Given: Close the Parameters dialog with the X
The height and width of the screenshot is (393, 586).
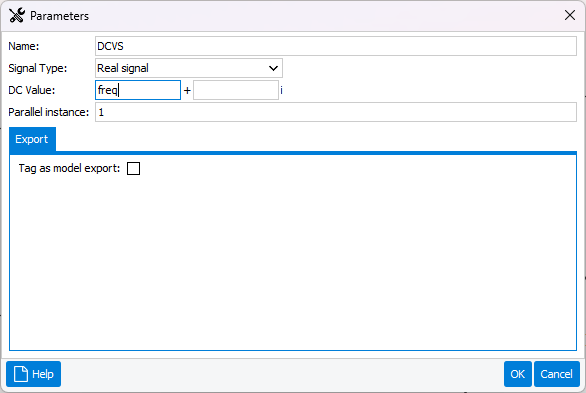Looking at the screenshot, I should pyautogui.click(x=570, y=15).
